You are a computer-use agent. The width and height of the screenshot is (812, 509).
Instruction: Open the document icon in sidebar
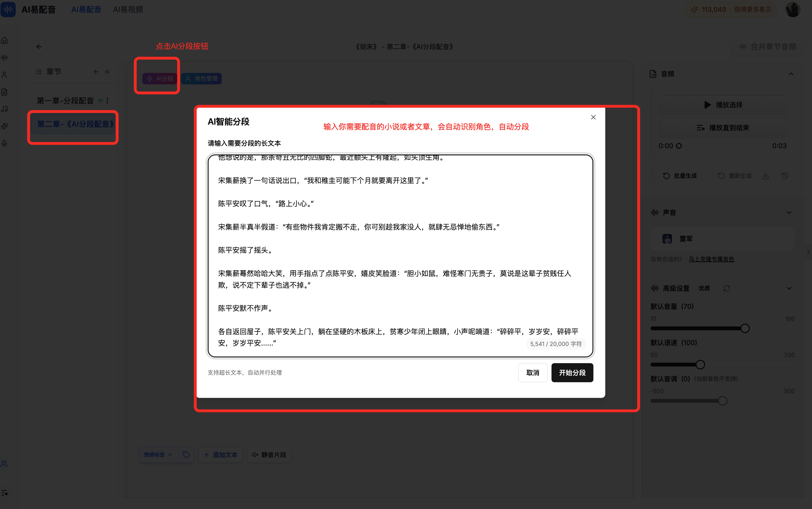pyautogui.click(x=5, y=92)
